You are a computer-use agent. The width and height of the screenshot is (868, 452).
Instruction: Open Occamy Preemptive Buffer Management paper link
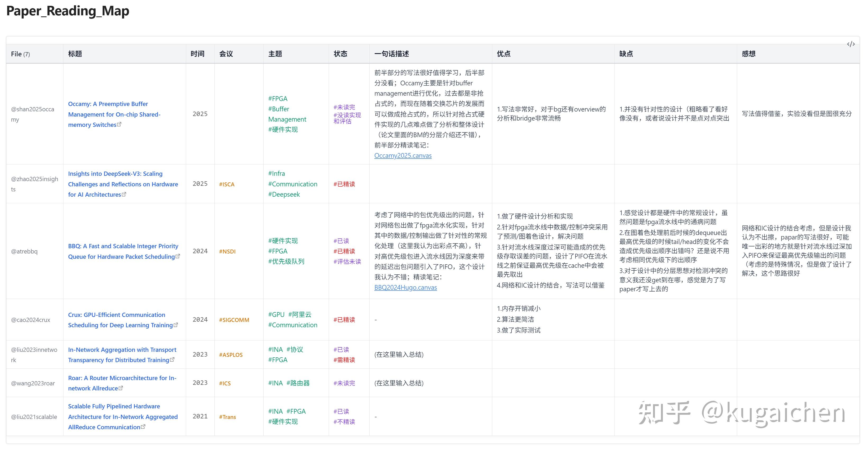pyautogui.click(x=114, y=114)
